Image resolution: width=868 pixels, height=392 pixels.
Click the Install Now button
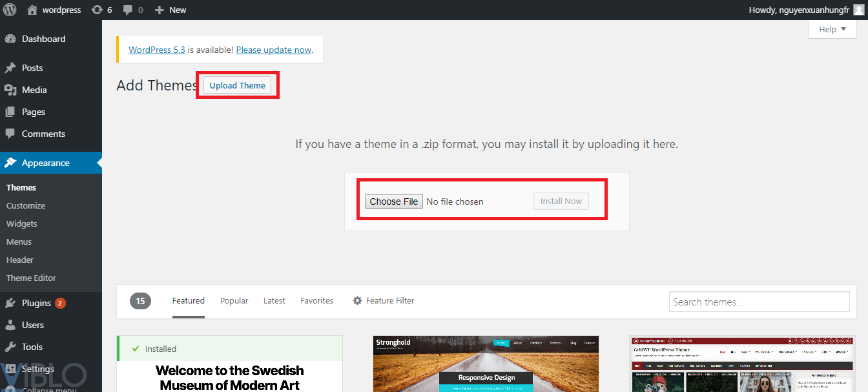pyautogui.click(x=561, y=201)
